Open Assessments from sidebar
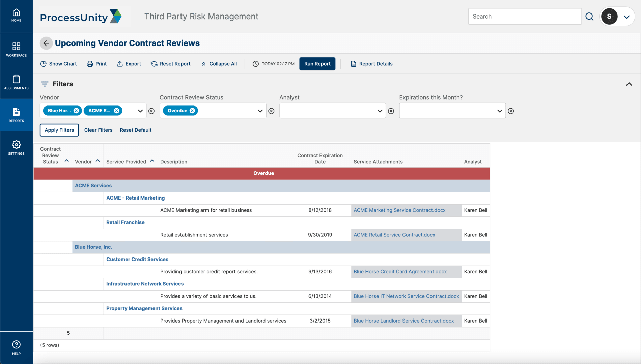This screenshot has height=364, width=641. pos(16,82)
